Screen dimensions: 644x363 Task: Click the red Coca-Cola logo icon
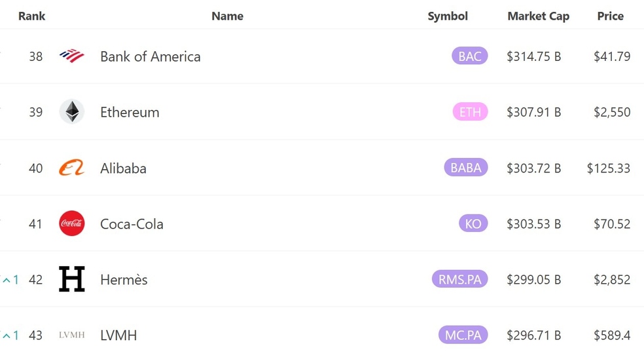pos(72,223)
